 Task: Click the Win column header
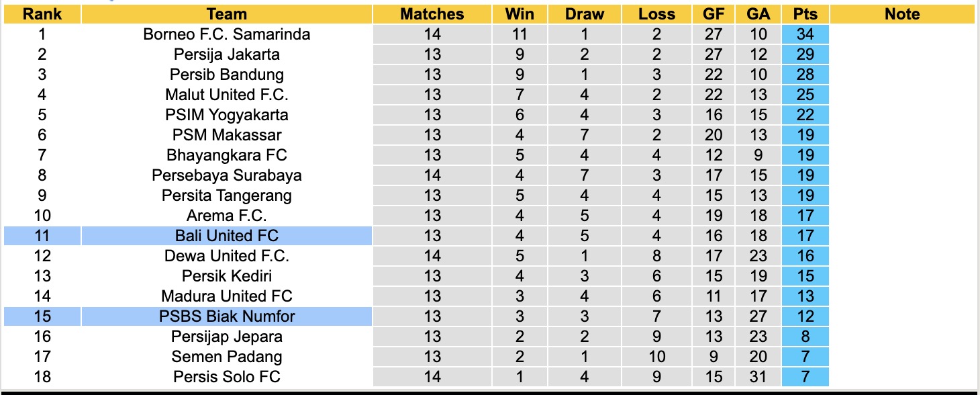(520, 14)
